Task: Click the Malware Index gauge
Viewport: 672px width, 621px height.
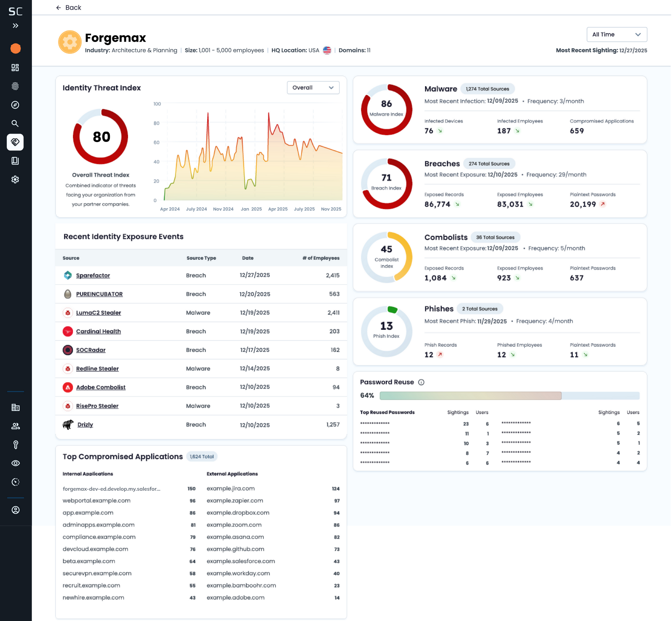Action: [386, 109]
